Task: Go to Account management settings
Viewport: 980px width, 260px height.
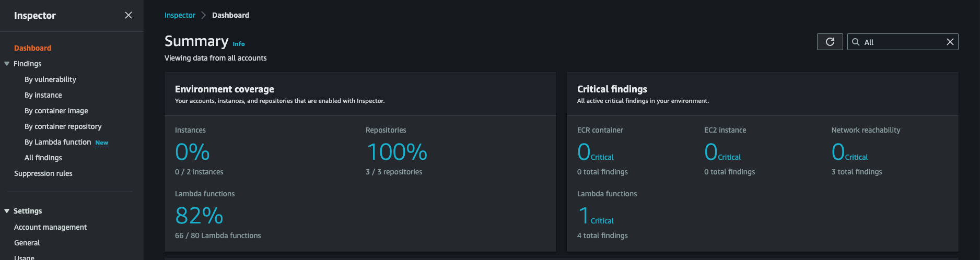Action: (x=50, y=227)
